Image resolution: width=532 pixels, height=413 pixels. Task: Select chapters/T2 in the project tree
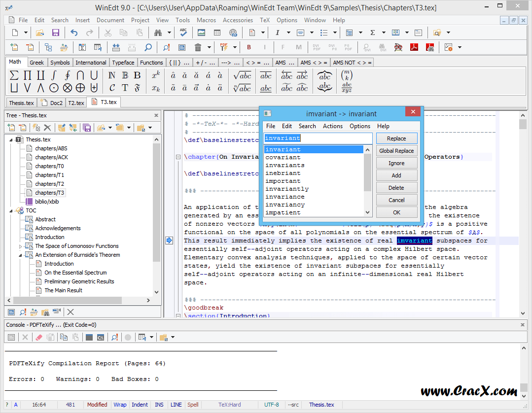pyautogui.click(x=49, y=184)
